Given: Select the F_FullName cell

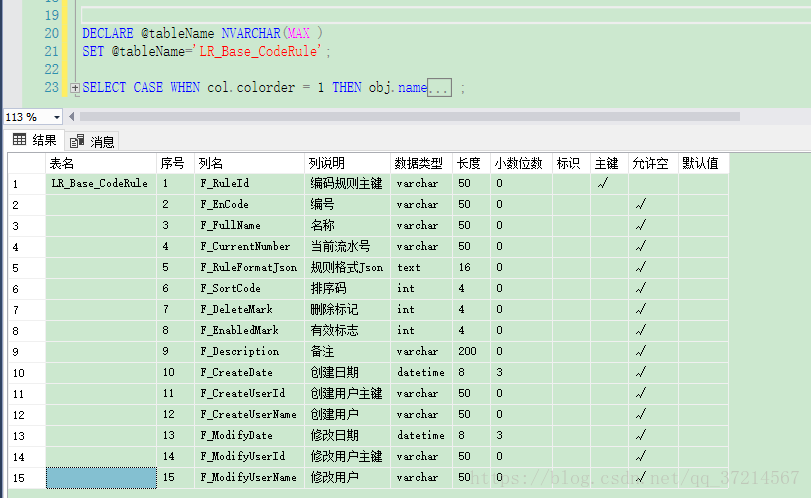Looking at the screenshot, I should tap(249, 225).
